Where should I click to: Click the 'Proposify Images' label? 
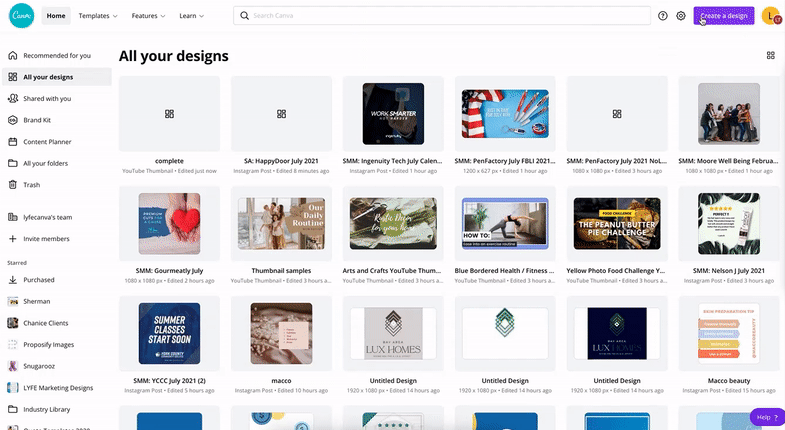pyautogui.click(x=49, y=344)
